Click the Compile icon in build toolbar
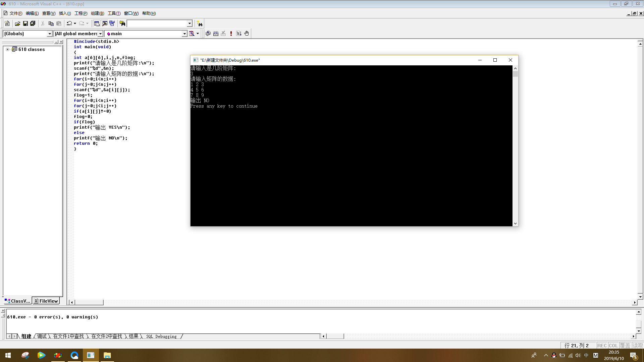Image resolution: width=644 pixels, height=362 pixels. point(208,34)
